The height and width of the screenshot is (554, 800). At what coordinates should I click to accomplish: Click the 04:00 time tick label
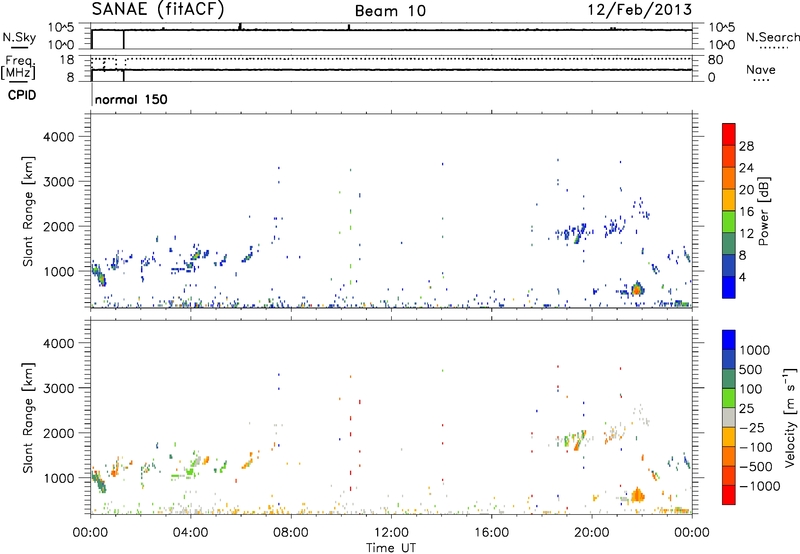(x=190, y=533)
